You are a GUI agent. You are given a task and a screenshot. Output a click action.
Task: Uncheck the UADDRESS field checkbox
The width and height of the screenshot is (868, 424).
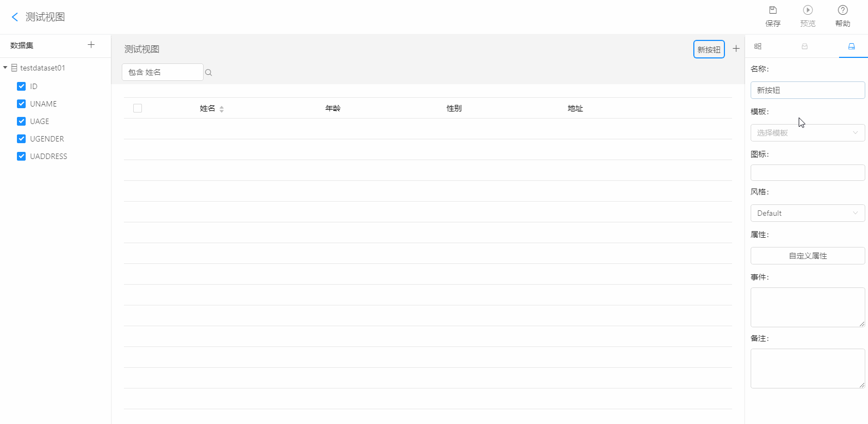point(21,156)
